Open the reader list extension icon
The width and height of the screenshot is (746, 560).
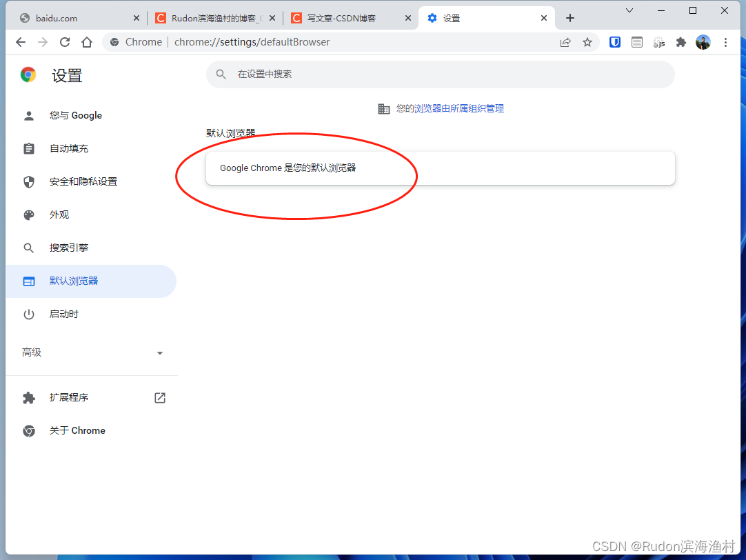(x=636, y=42)
